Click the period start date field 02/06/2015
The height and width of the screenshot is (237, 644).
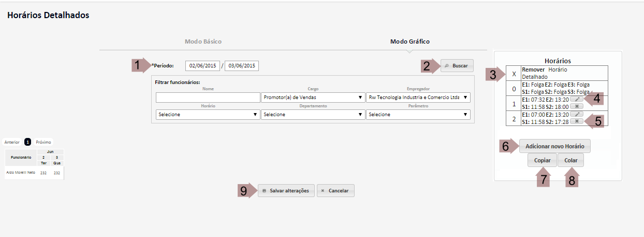coord(202,66)
